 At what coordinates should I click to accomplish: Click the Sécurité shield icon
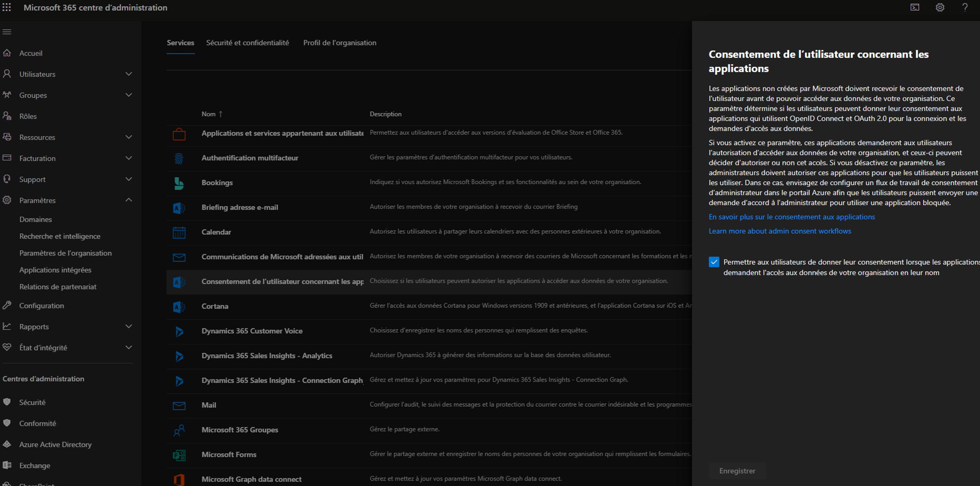7,402
